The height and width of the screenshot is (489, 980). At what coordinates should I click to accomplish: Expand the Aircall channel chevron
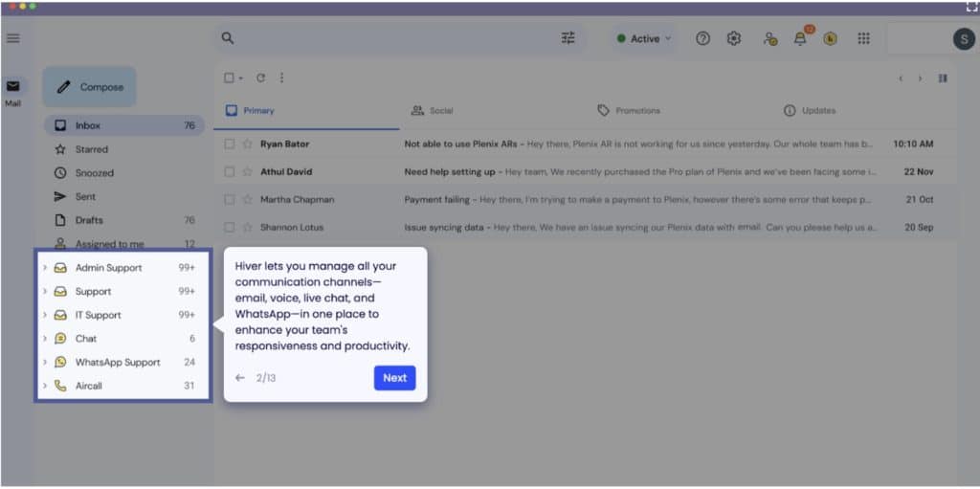(x=45, y=386)
